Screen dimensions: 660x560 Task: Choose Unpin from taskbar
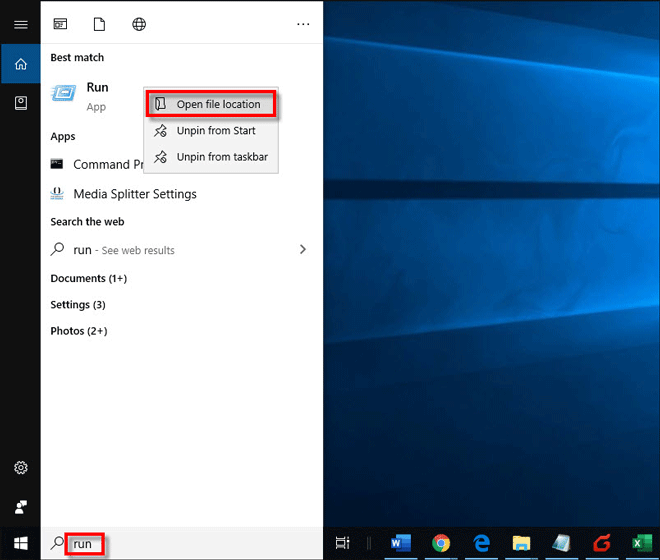[211, 157]
